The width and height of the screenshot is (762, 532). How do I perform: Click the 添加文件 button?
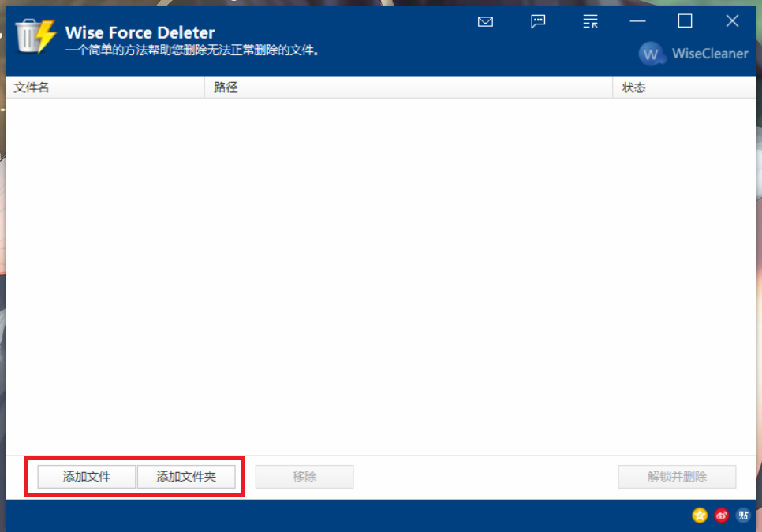coord(87,477)
